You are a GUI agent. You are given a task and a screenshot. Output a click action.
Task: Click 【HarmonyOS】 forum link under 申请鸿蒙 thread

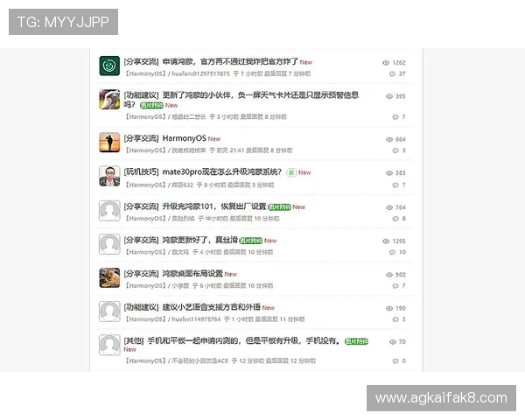click(145, 73)
